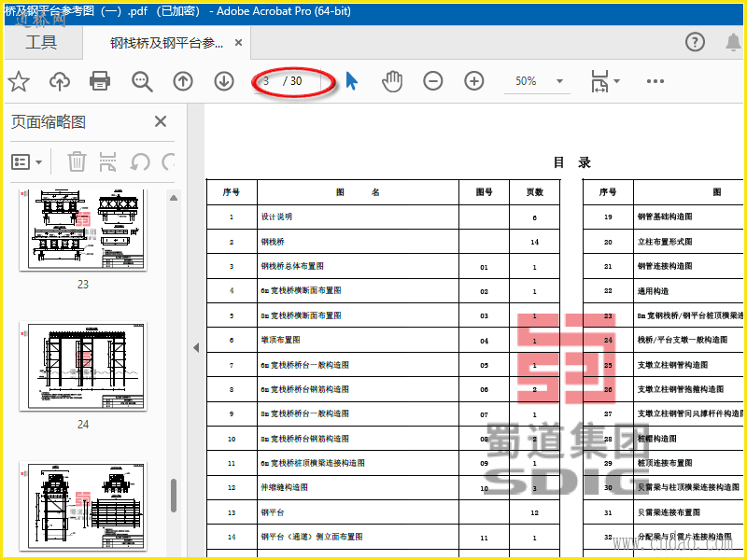This screenshot has width=747, height=560.
Task: Open the thumbnail options list dropdown
Action: click(26, 161)
